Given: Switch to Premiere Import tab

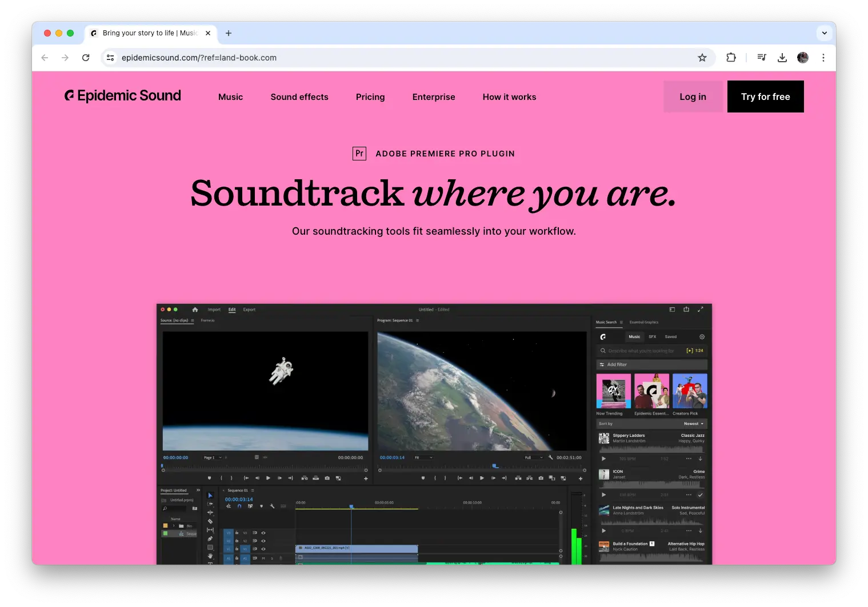Looking at the screenshot, I should pyautogui.click(x=214, y=309).
